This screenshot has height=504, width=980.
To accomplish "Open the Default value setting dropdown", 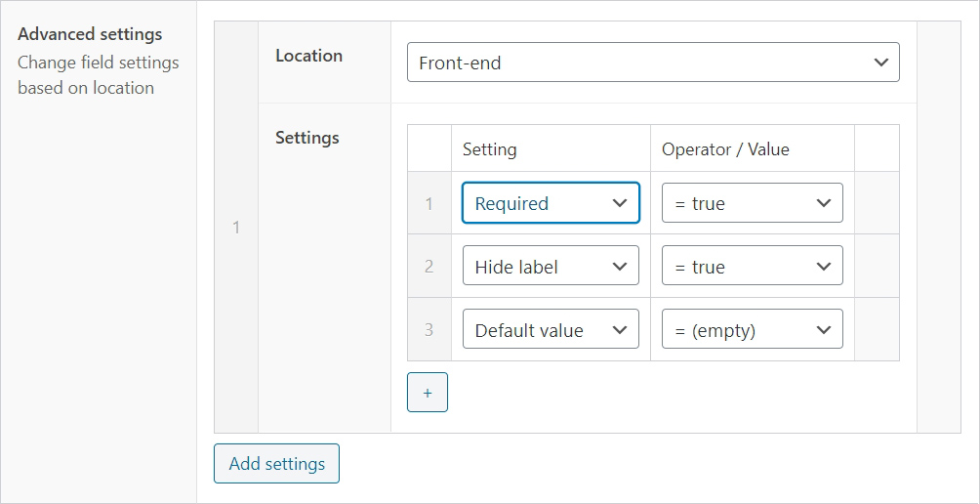I will coord(551,330).
